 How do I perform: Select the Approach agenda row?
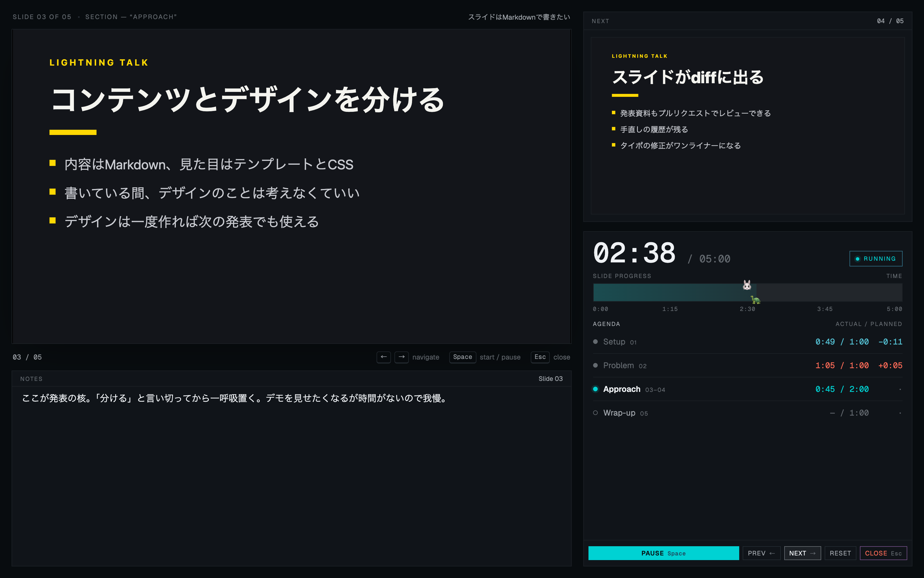point(747,389)
